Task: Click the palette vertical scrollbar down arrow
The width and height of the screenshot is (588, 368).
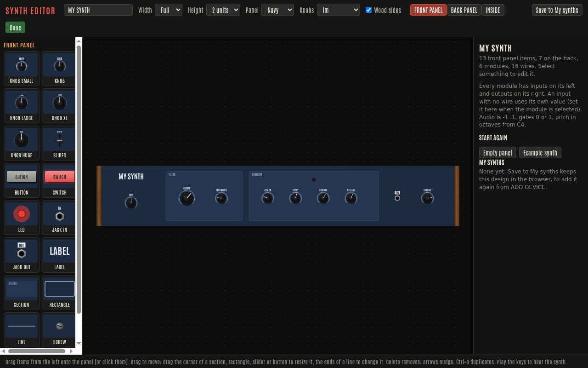Action: coord(79,343)
